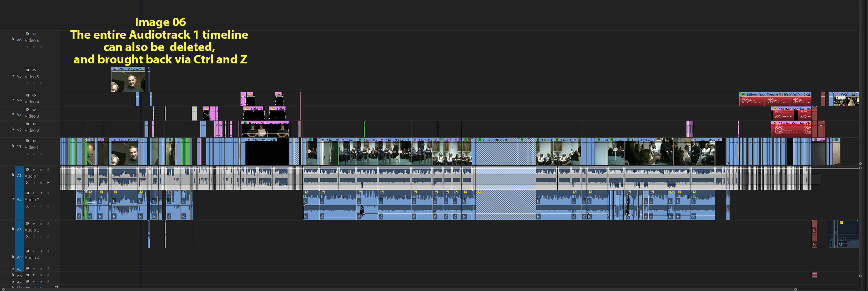Screen dimensions: 868x291
Task: Click the fx badge on the Clip_044.m2t clip
Action: coord(115,69)
